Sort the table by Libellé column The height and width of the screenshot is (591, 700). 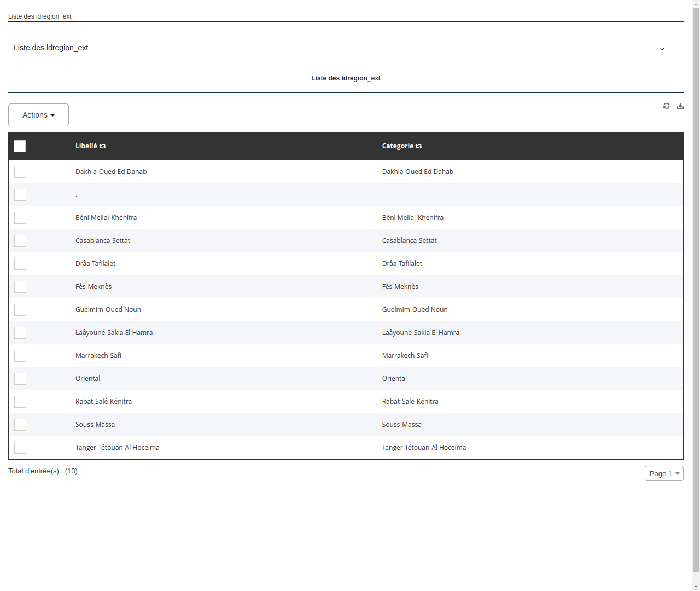(x=103, y=146)
